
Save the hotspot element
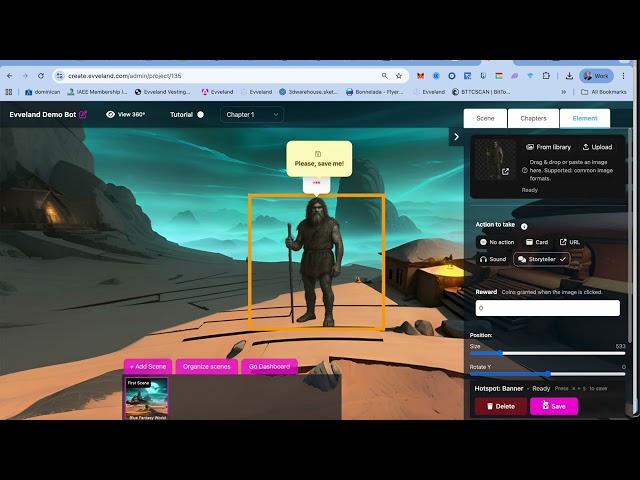point(554,406)
